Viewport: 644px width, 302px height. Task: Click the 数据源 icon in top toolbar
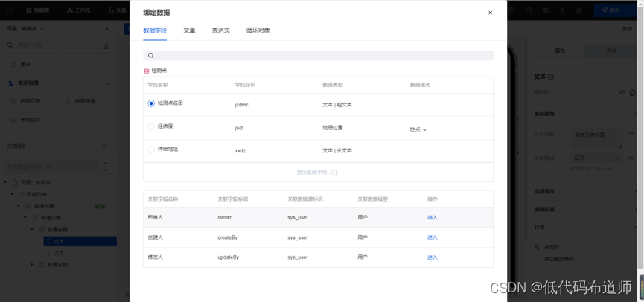coord(29,10)
